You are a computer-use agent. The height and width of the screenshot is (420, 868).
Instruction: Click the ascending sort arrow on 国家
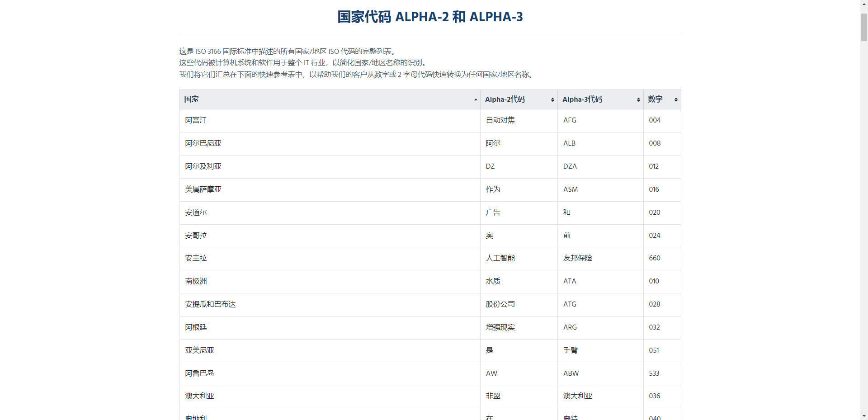click(x=475, y=99)
